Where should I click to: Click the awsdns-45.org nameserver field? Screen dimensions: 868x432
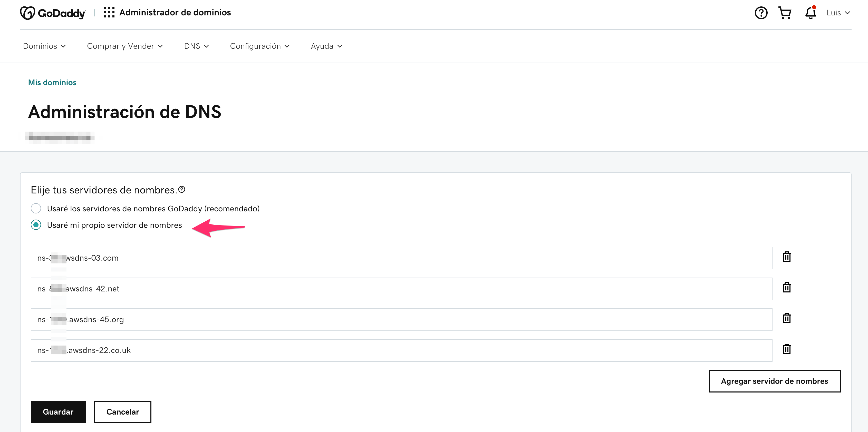[401, 320]
